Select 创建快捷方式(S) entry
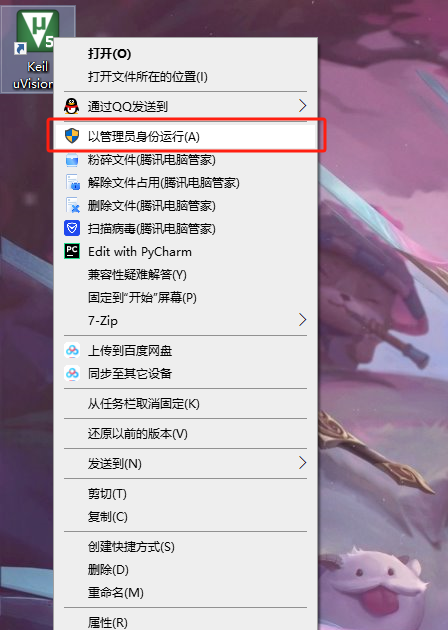Image resolution: width=448 pixels, height=630 pixels. [131, 547]
